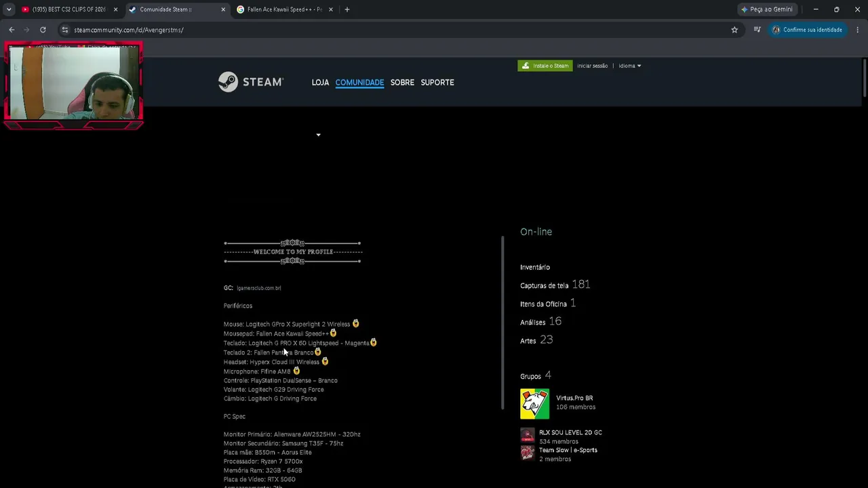Open site information icon beside the URL
The width and height of the screenshot is (868, 488).
(x=64, y=30)
